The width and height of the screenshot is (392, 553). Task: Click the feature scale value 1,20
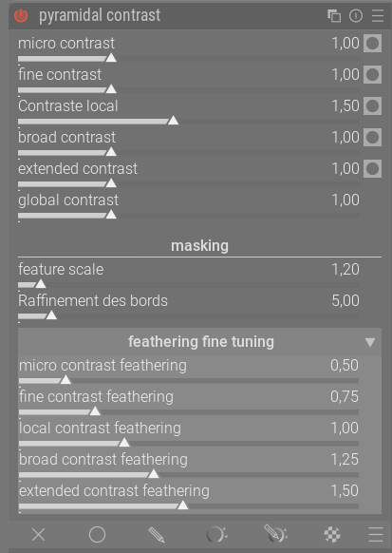345,270
